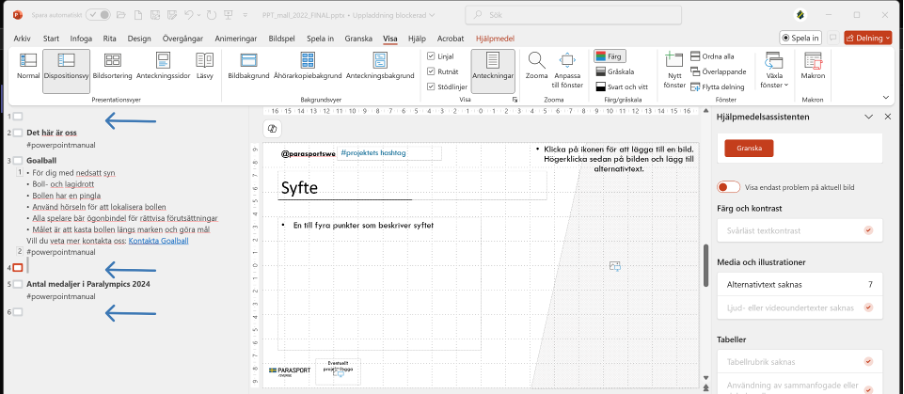Click the open folder icon in title bar

point(121,15)
